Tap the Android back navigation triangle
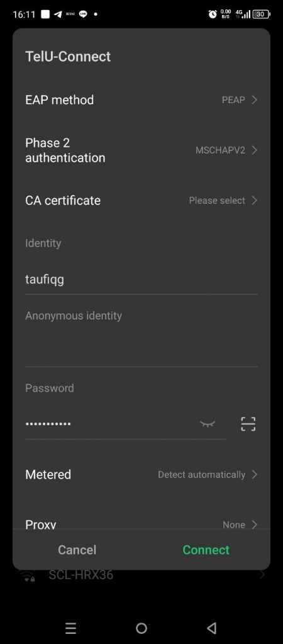Screen dimensions: 283x644 coord(211,628)
